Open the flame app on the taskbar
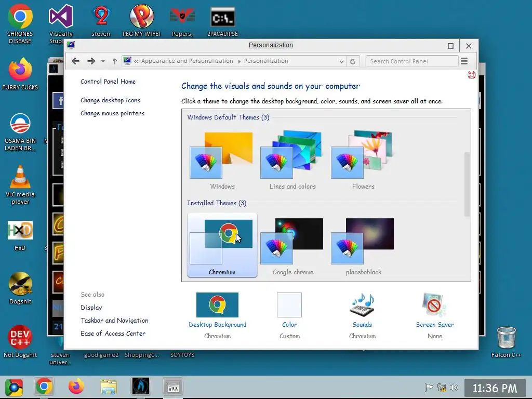The width and height of the screenshot is (532, 399). (141, 387)
